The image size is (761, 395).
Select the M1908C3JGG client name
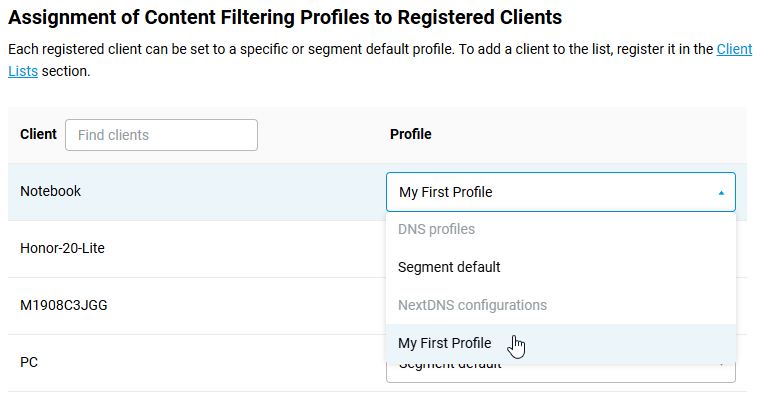point(64,305)
